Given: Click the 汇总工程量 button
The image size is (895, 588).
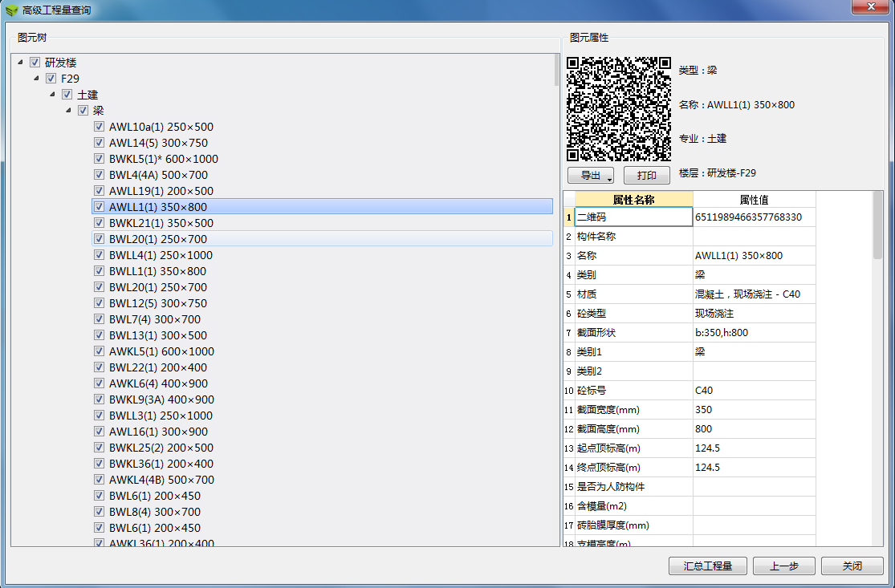Looking at the screenshot, I should coord(708,566).
